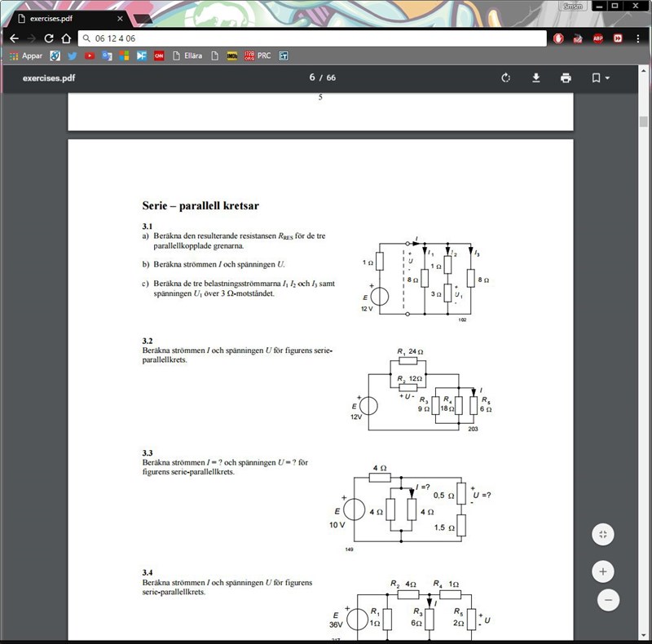Rotate the PDF document clockwise
652x644 pixels.
coord(505,77)
